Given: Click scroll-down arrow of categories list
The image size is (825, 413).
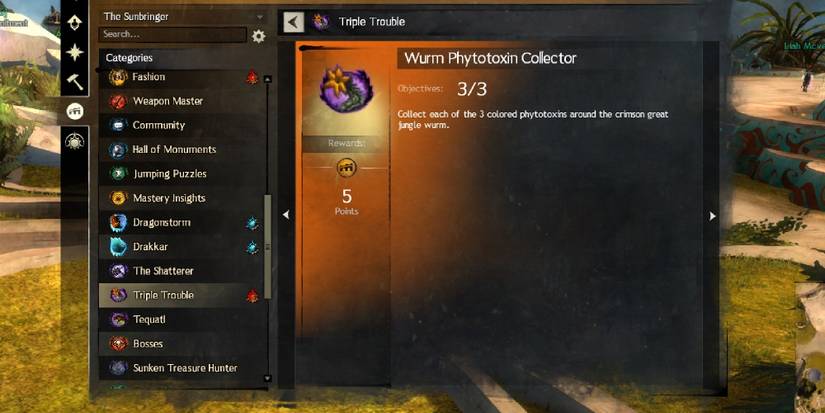Looking at the screenshot, I should pyautogui.click(x=267, y=378).
